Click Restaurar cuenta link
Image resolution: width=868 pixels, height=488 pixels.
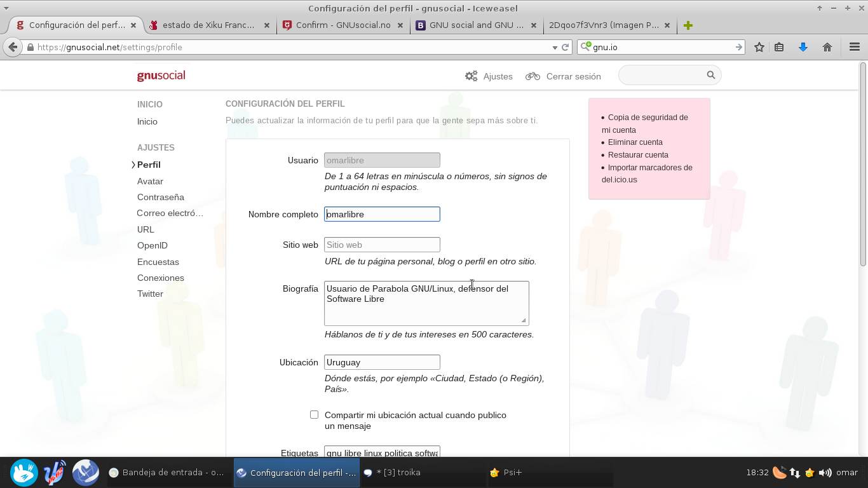638,155
